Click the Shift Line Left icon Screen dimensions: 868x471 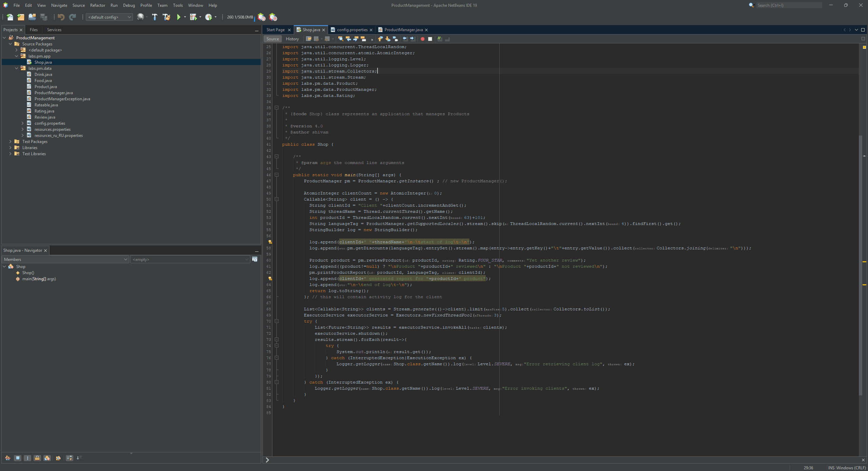pyautogui.click(x=405, y=39)
